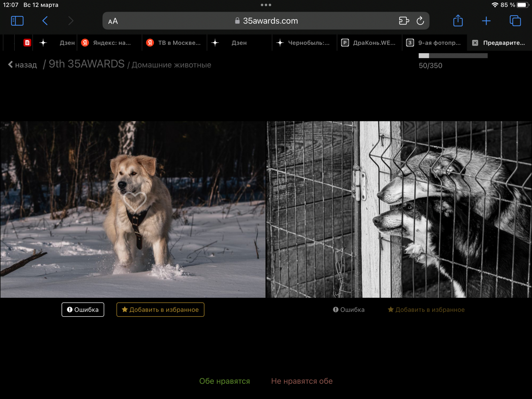Image resolution: width=532 pixels, height=399 pixels.
Task: Click the 50/350 progress bar
Action: [x=453, y=56]
